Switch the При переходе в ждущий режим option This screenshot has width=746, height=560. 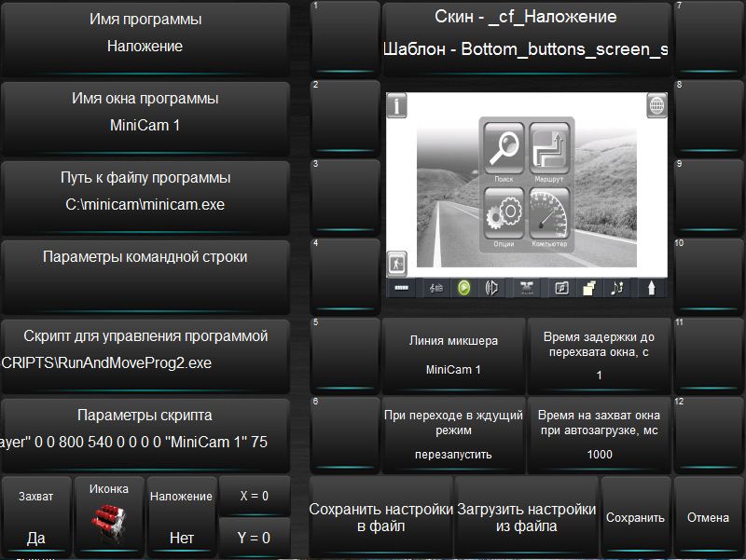pyautogui.click(x=453, y=434)
